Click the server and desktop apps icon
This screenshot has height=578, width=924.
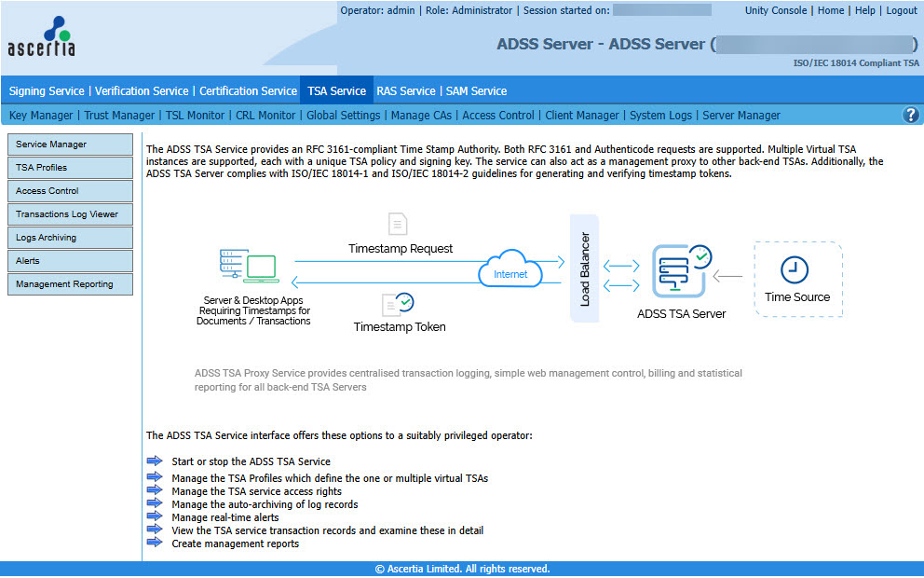[250, 267]
